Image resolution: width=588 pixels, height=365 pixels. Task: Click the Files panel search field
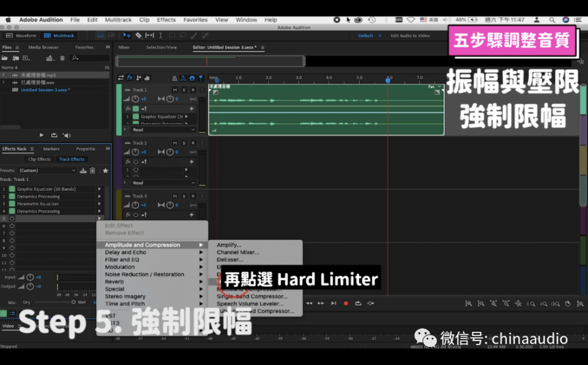coord(90,58)
